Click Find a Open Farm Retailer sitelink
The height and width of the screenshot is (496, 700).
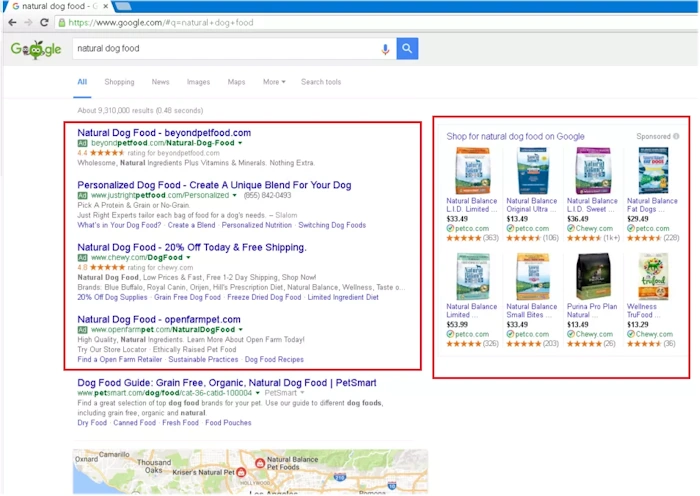click(120, 359)
